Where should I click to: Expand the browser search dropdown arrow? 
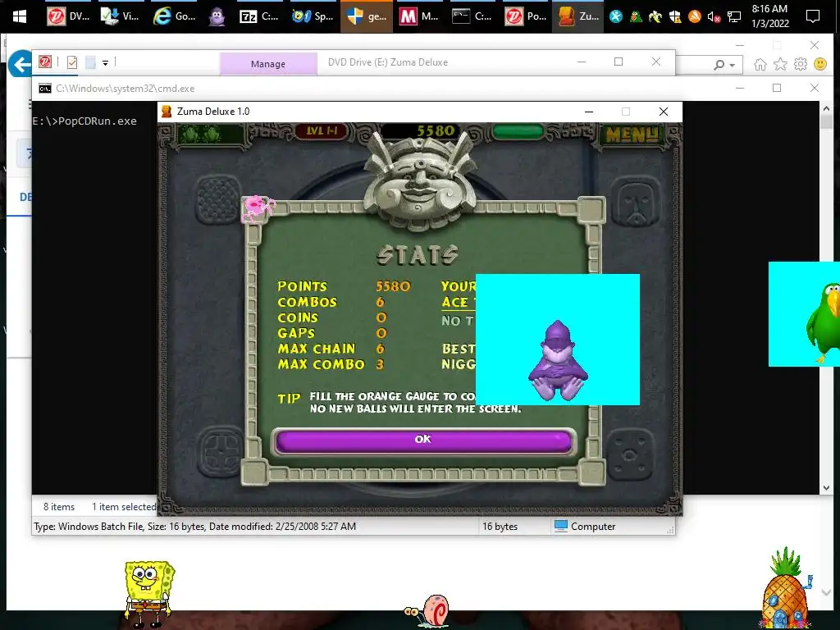pyautogui.click(x=733, y=66)
